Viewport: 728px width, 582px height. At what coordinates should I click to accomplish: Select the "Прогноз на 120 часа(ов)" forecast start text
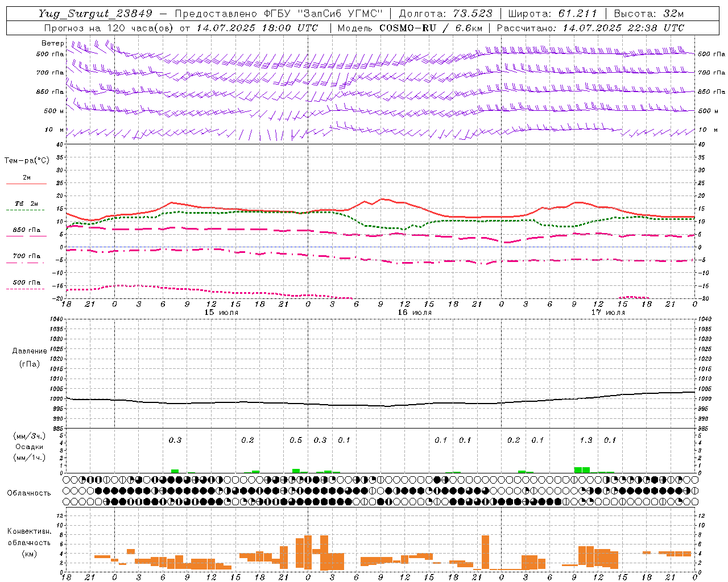point(109,28)
